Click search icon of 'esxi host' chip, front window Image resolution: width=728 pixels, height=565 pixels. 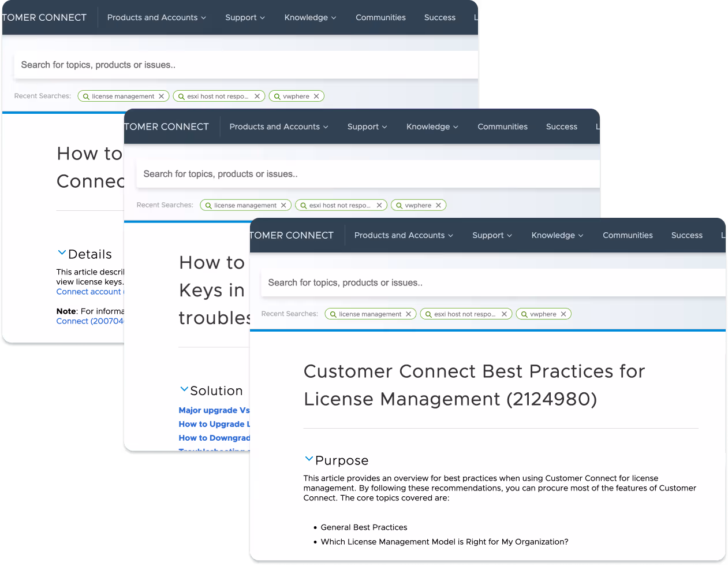428,314
